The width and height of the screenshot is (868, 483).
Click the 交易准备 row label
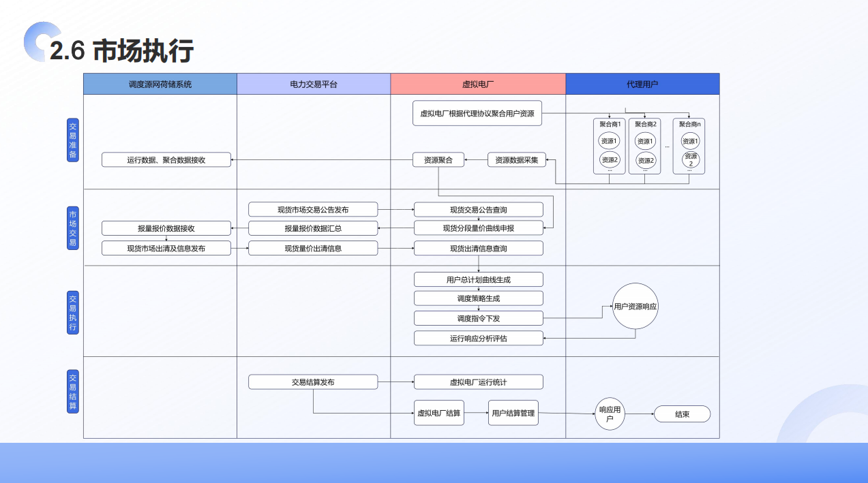coord(73,140)
